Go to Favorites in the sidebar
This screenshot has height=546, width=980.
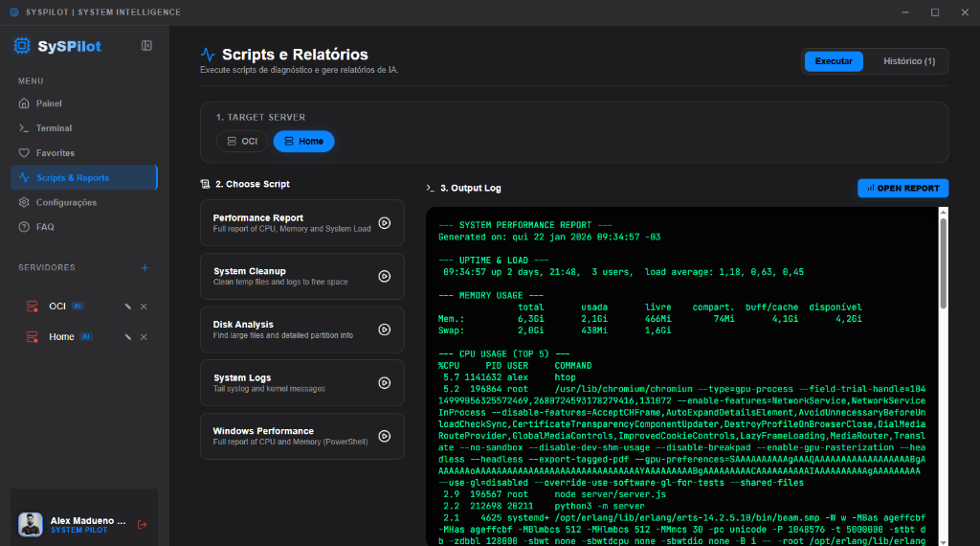click(84, 152)
